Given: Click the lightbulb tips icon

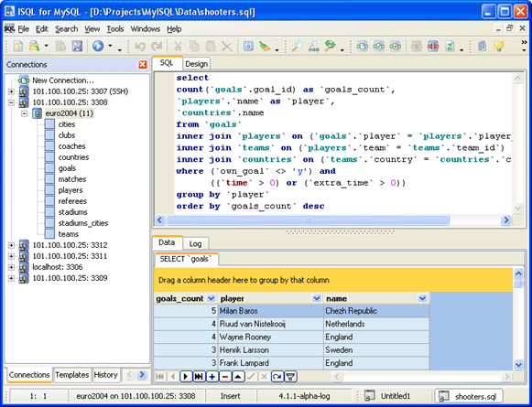Looking at the screenshot, I should click(499, 46).
